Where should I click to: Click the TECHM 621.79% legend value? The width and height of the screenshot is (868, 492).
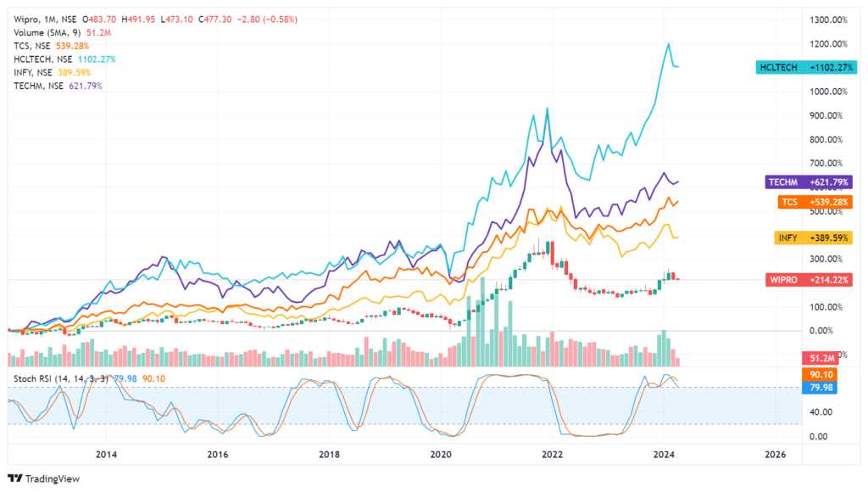coord(86,86)
